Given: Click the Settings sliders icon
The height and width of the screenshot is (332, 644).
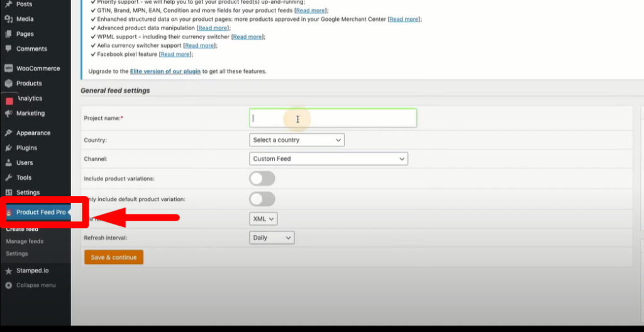Looking at the screenshot, I should click(8, 192).
